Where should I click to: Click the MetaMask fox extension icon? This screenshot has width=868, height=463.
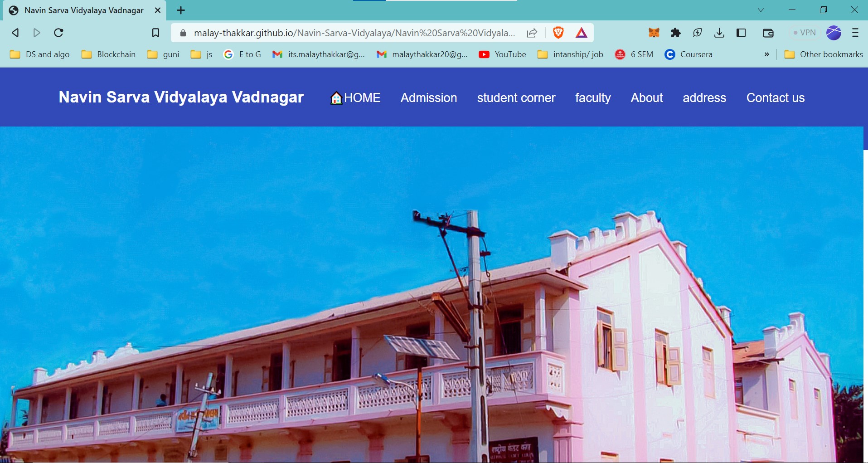point(654,33)
